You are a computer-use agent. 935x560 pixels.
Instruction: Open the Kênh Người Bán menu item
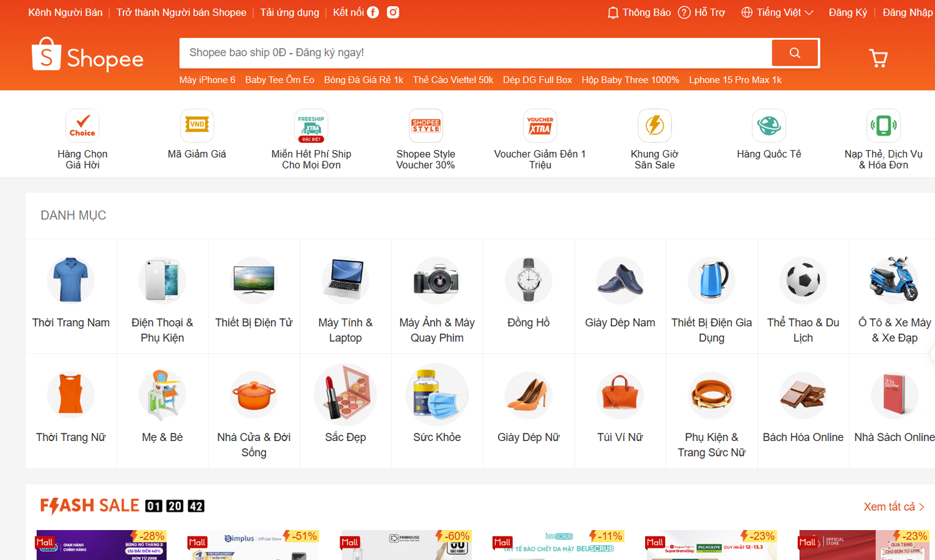coord(65,12)
